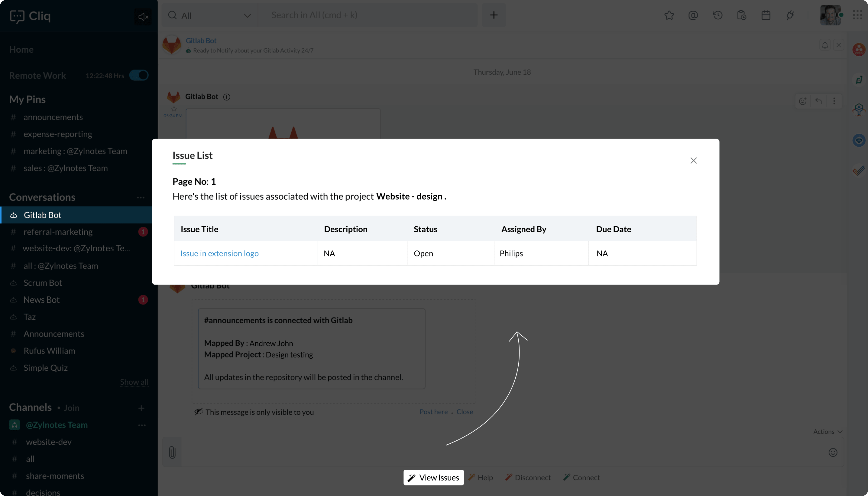The height and width of the screenshot is (496, 868).
Task: Open pinned expense-reporting channel
Action: coord(57,134)
